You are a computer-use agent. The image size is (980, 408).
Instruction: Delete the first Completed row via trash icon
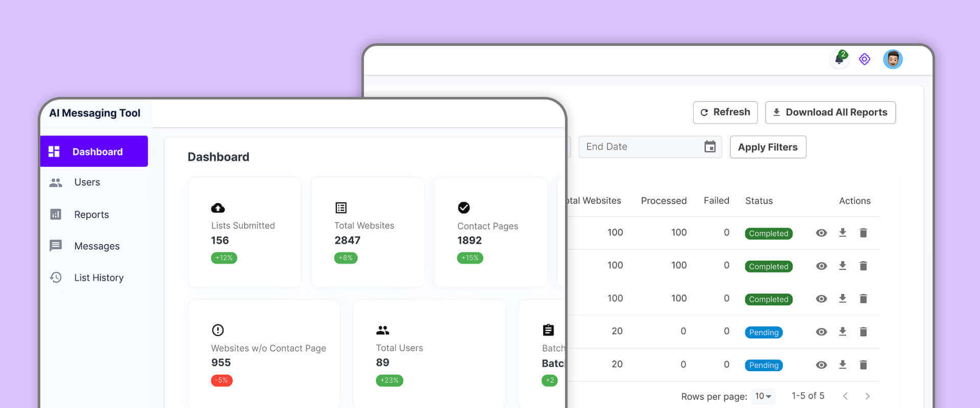[x=863, y=233]
